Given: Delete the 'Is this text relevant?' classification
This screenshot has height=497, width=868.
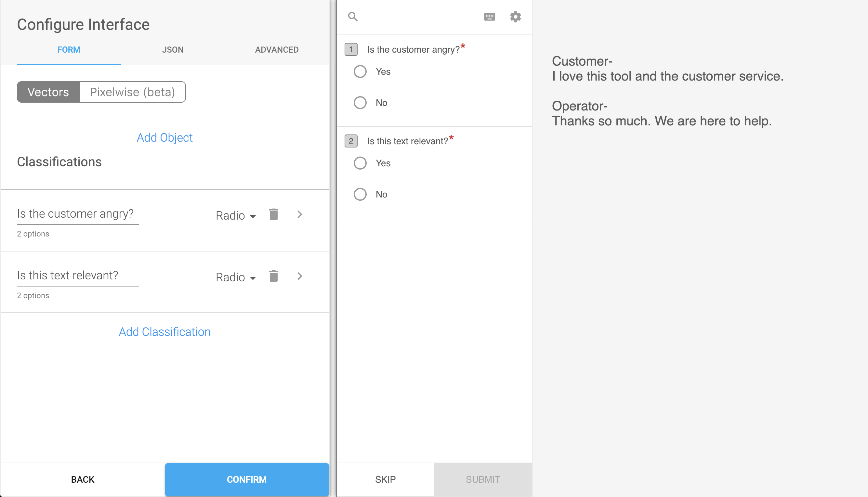Looking at the screenshot, I should (274, 276).
